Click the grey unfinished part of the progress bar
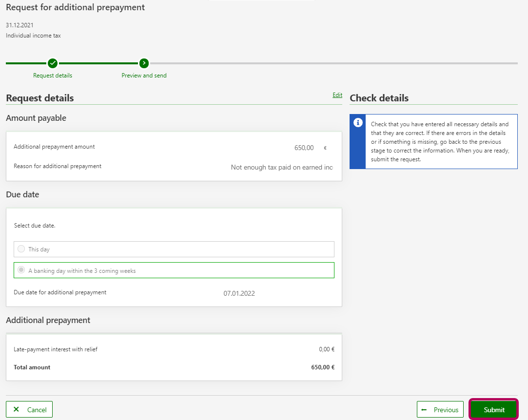 tap(332, 63)
